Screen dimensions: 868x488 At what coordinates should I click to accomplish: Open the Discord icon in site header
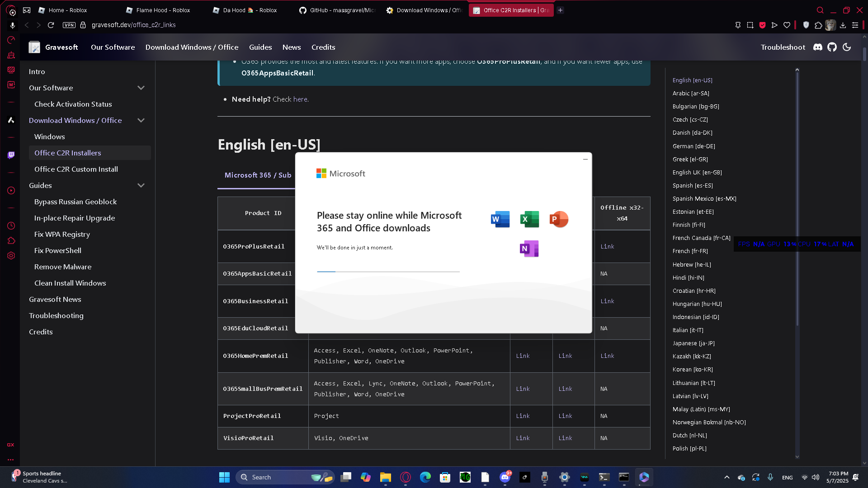point(817,47)
